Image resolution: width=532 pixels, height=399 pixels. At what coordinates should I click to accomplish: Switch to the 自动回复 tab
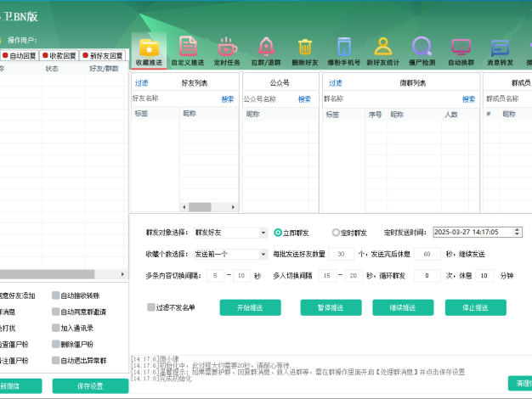20,55
